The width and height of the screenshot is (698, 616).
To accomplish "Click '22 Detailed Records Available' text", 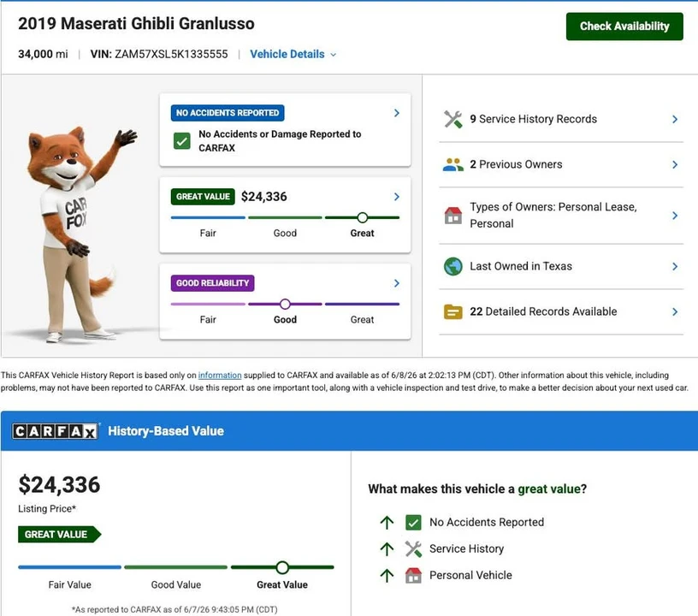I will click(x=543, y=312).
